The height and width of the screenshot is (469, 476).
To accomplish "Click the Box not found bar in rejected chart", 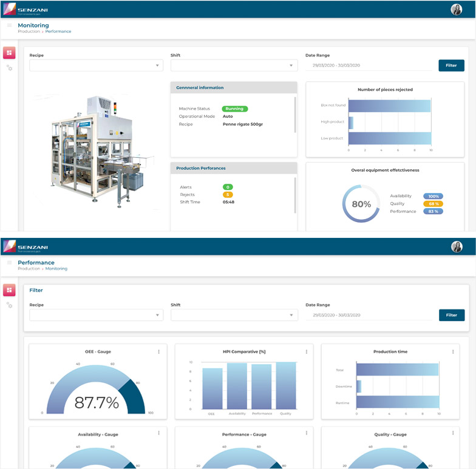I will pos(390,106).
